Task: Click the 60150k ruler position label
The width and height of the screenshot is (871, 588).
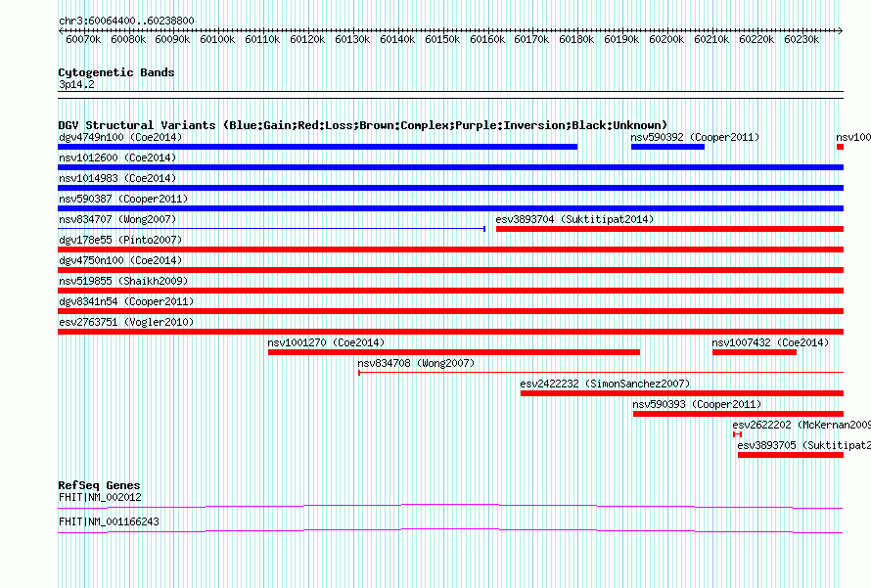Action: [x=442, y=39]
